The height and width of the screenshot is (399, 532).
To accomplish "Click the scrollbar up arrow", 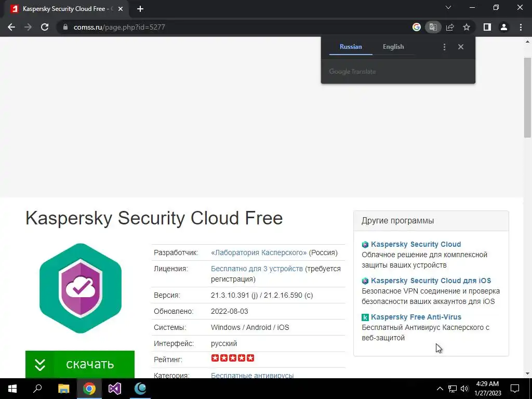I will [x=528, y=42].
